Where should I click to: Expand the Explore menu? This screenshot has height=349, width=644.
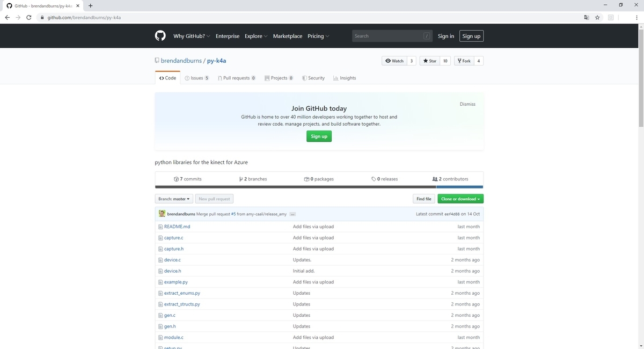coord(256,36)
